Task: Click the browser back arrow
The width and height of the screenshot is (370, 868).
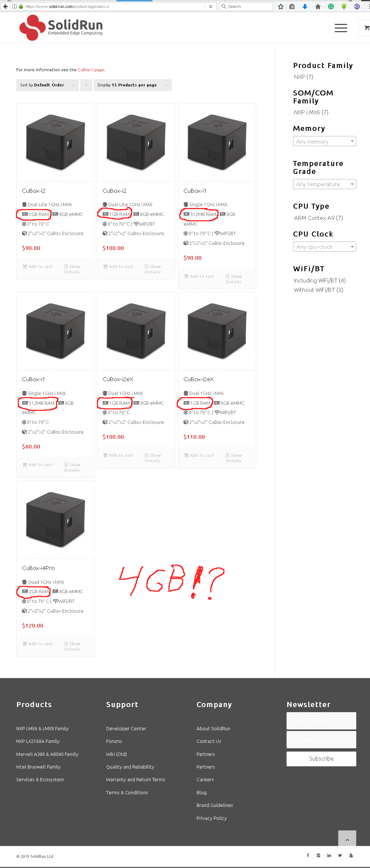Action: coord(5,7)
